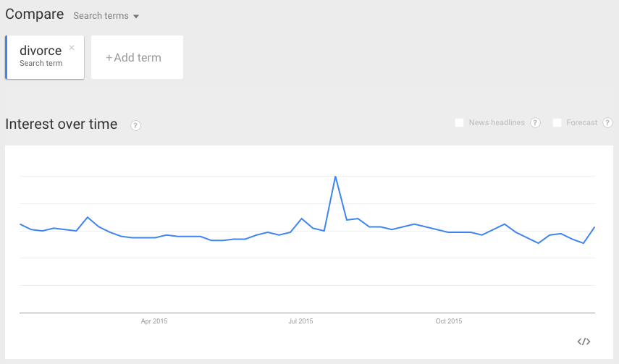Click the Jul 2015 axis label
The image size is (619, 364).
click(301, 321)
